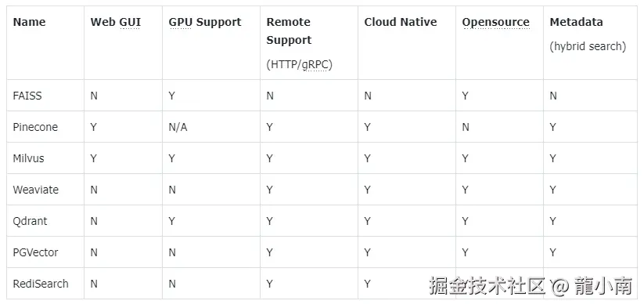
Task: Click the gRPC abbreviation in Remote Support
Action: click(317, 65)
